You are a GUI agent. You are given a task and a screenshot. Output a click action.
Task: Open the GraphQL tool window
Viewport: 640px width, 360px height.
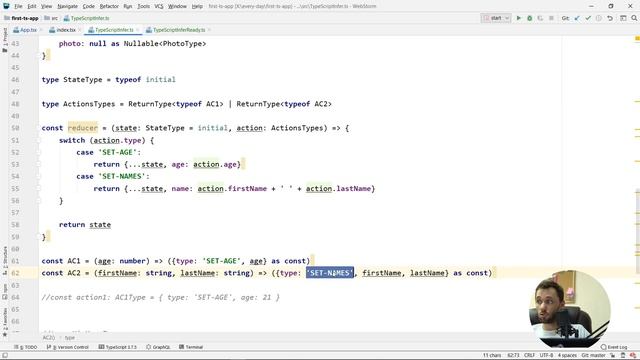[x=158, y=347]
